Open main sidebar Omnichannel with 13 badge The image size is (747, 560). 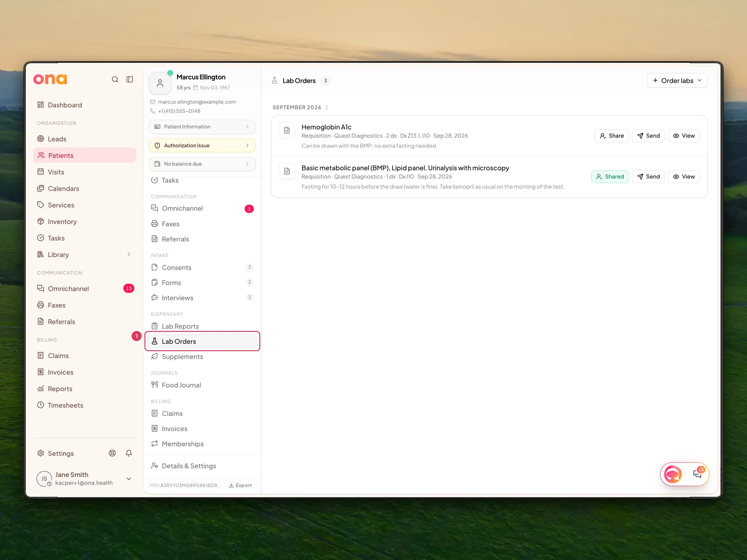coord(85,289)
